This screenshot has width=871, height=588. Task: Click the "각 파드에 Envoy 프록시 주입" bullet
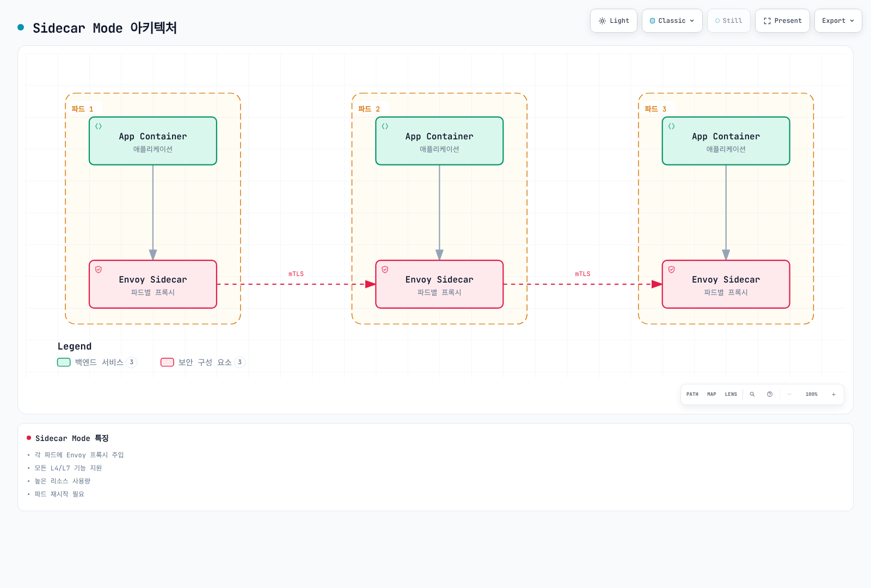(x=79, y=455)
